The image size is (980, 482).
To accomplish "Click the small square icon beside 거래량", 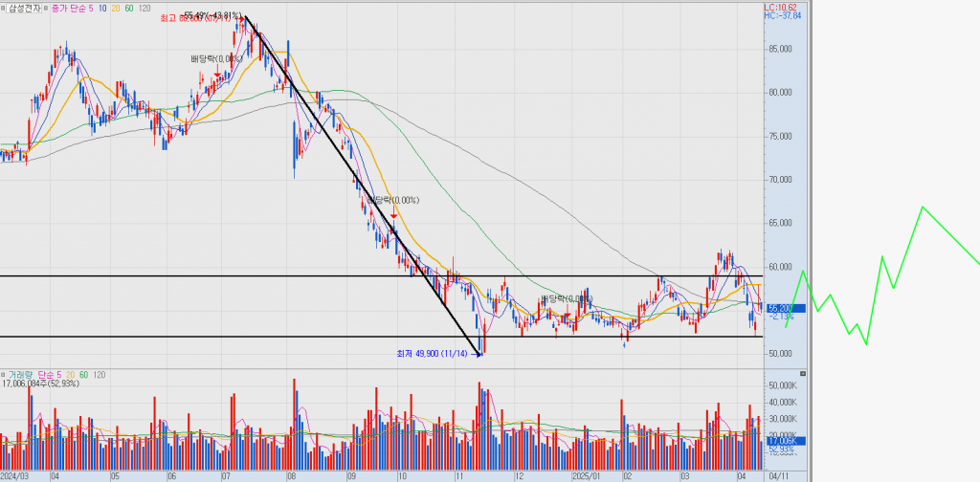I will point(5,373).
